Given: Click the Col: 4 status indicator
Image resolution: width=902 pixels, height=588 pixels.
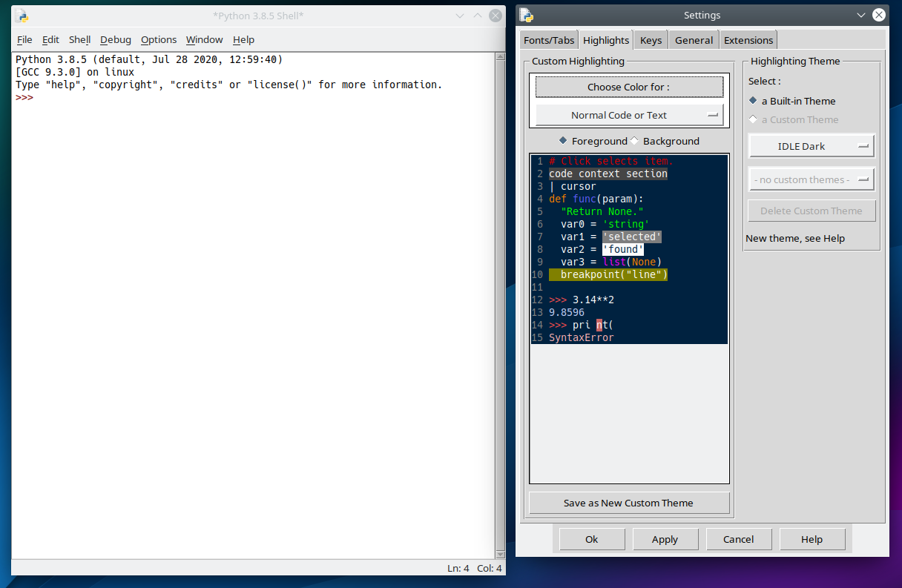Looking at the screenshot, I should click(490, 568).
